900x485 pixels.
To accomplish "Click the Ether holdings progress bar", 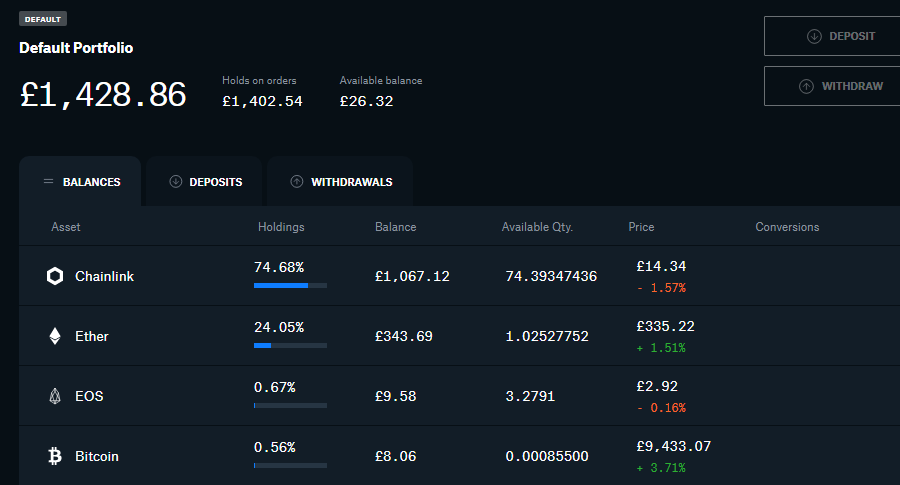I will pyautogui.click(x=290, y=346).
